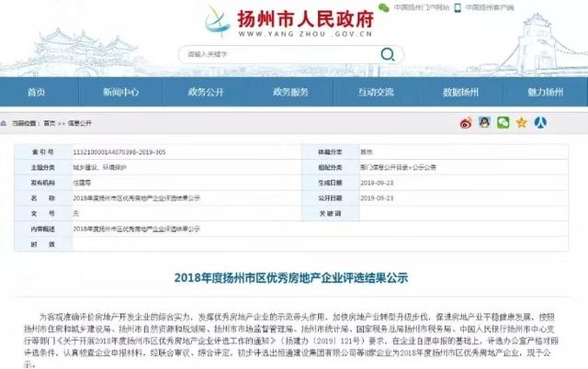The height and width of the screenshot is (369, 588).
Task: Click the search magnifier icon
Action: [388, 54]
